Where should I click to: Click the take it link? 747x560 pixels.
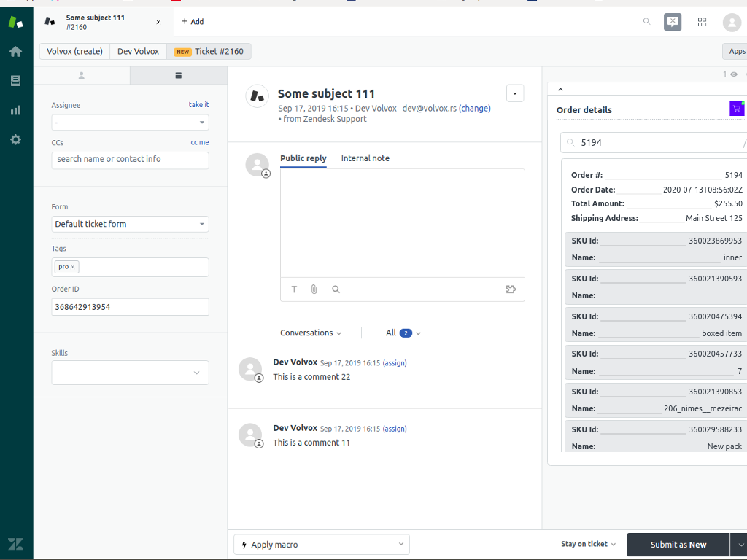[198, 104]
